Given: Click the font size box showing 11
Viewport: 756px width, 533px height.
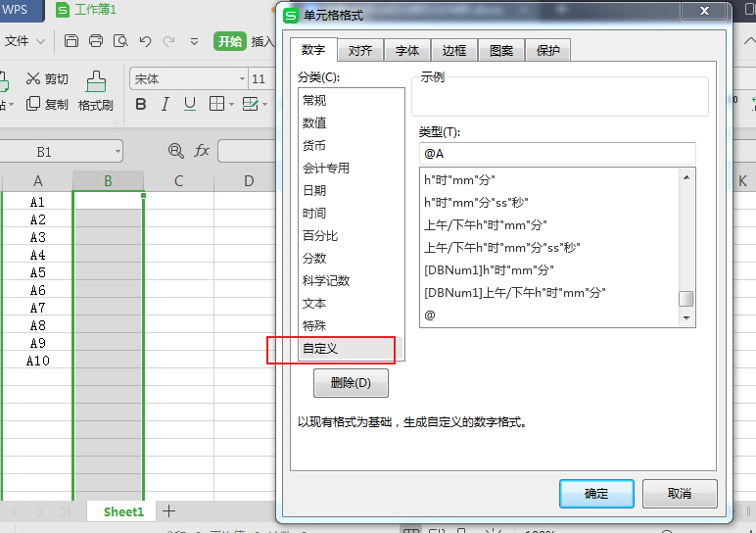Looking at the screenshot, I should click(261, 78).
